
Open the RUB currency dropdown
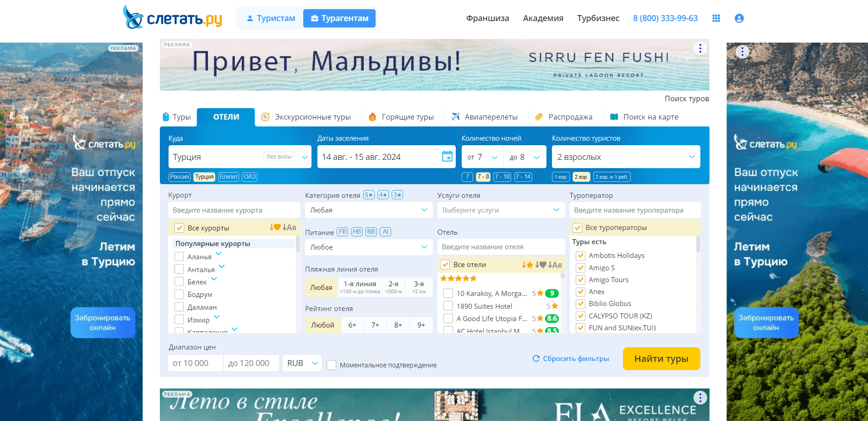tap(302, 363)
